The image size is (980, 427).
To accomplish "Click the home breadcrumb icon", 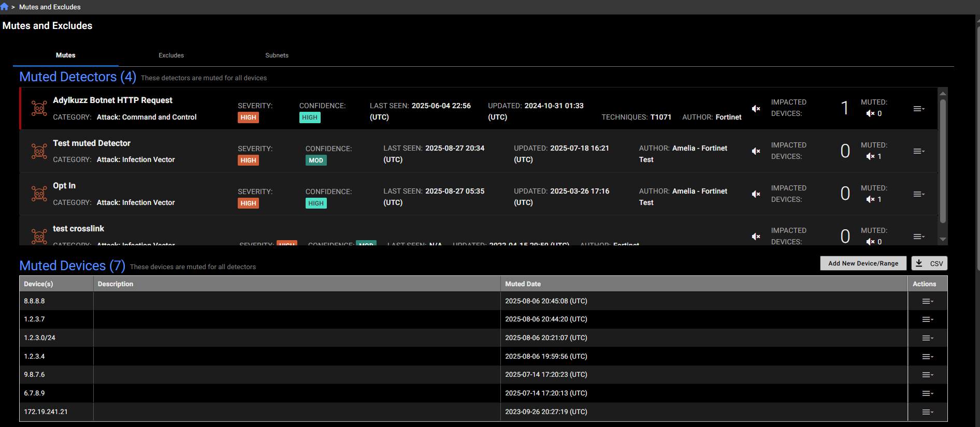I will pos(5,7).
